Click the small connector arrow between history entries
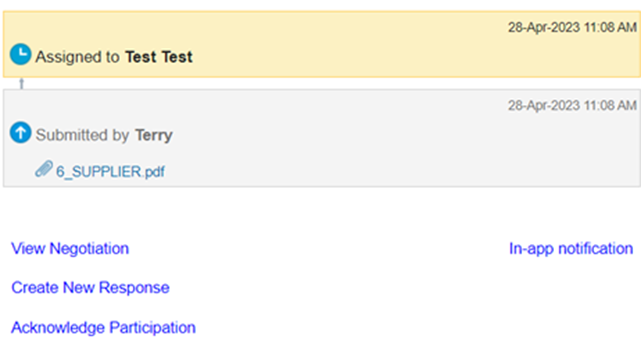Viewport: 641px width, 361px height. (22, 83)
